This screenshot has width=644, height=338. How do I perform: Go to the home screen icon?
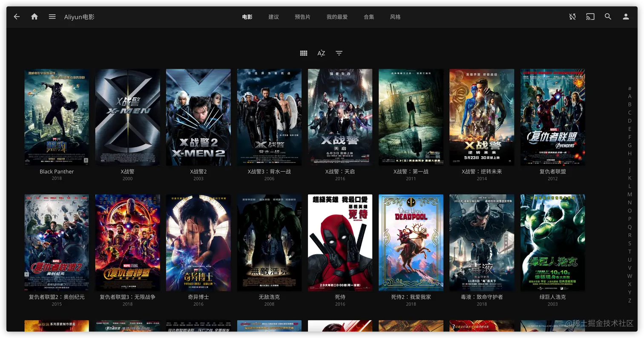coord(34,17)
